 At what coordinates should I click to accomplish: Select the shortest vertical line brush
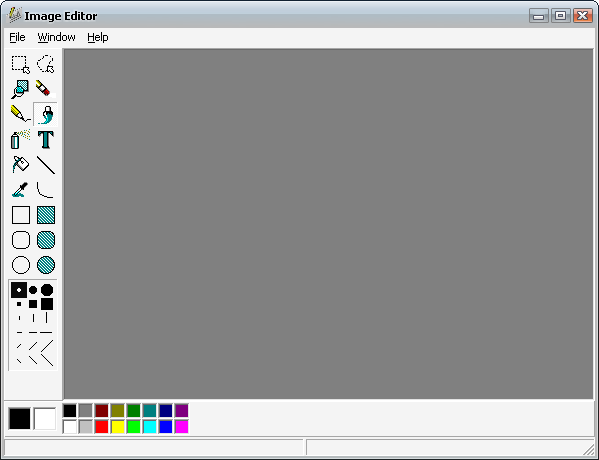click(x=19, y=318)
